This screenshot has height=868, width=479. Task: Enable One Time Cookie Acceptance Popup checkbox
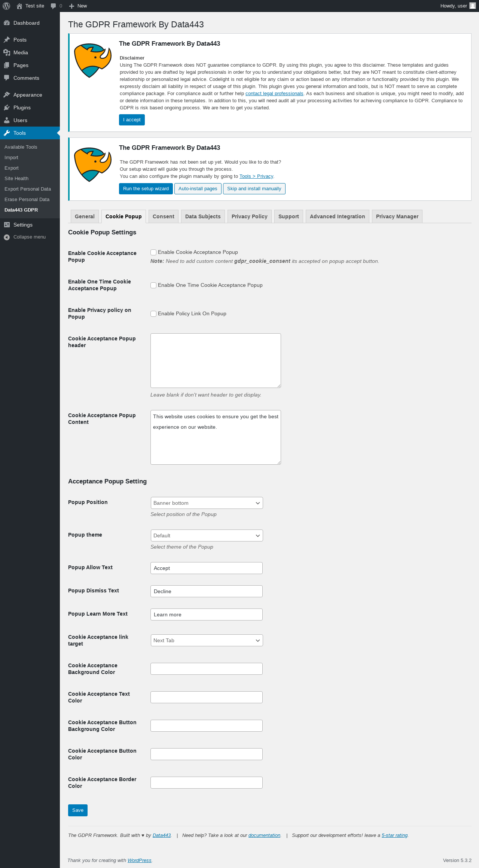[x=153, y=285]
